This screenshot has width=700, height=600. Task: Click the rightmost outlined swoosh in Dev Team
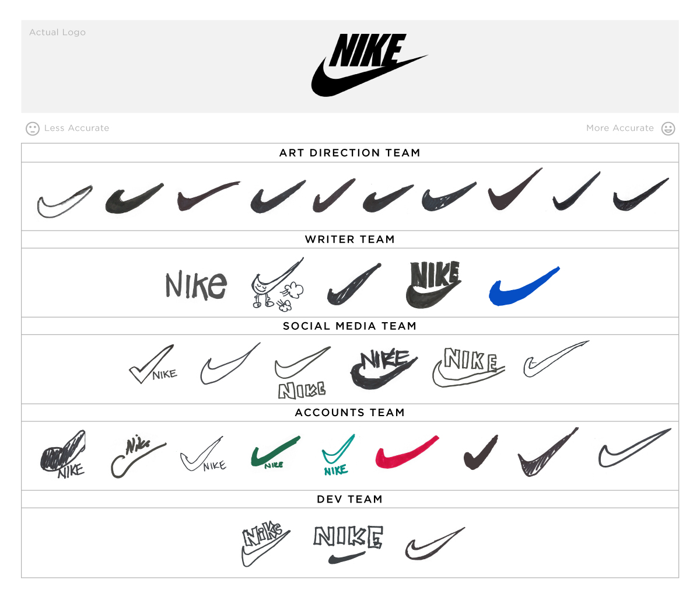tap(435, 544)
